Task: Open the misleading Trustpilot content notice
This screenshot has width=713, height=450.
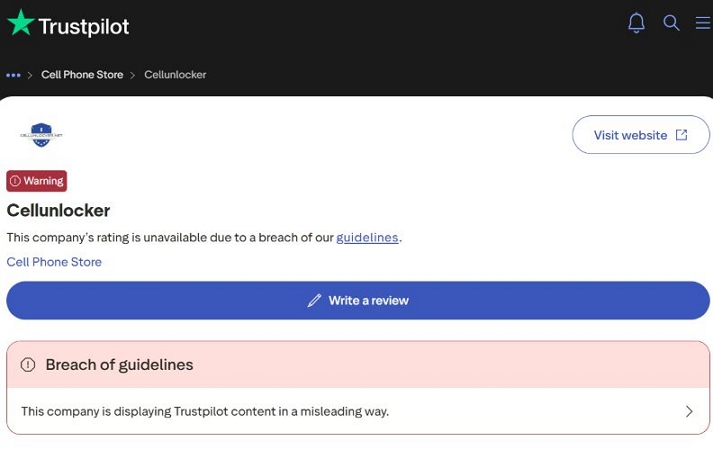Action: click(x=205, y=411)
